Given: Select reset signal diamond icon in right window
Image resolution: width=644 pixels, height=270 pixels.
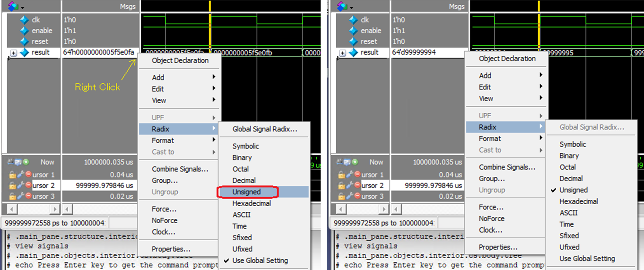Looking at the screenshot, I should [x=353, y=41].
